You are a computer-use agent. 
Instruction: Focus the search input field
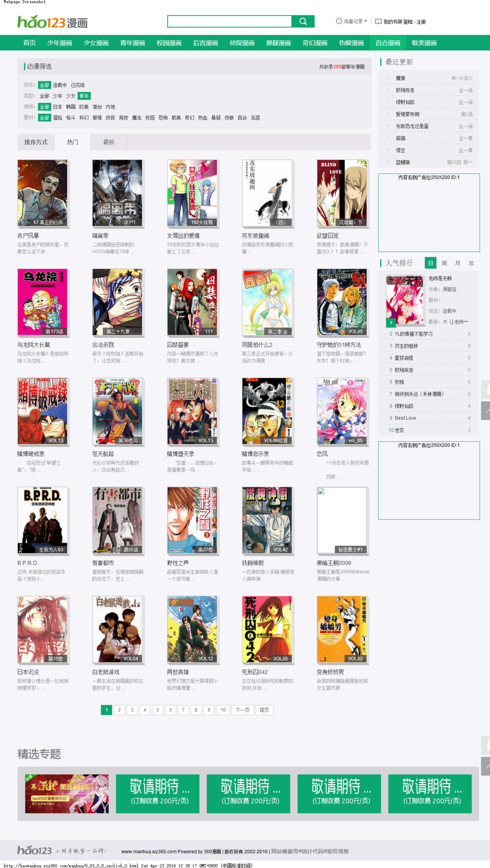coord(229,21)
